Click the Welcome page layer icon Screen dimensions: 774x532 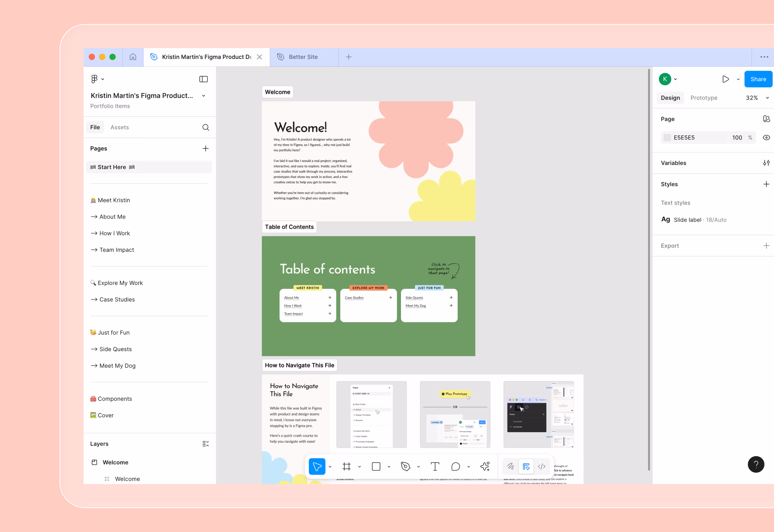(x=94, y=462)
